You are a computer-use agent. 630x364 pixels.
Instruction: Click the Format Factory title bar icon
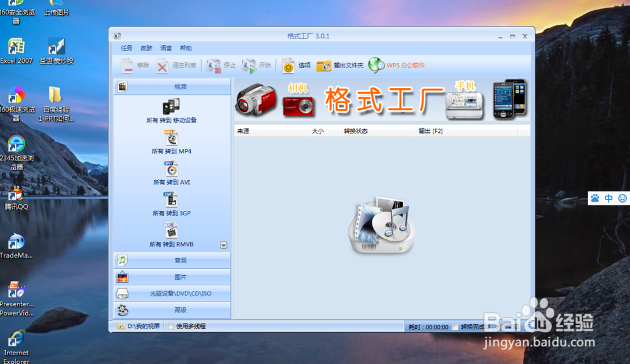pyautogui.click(x=117, y=36)
